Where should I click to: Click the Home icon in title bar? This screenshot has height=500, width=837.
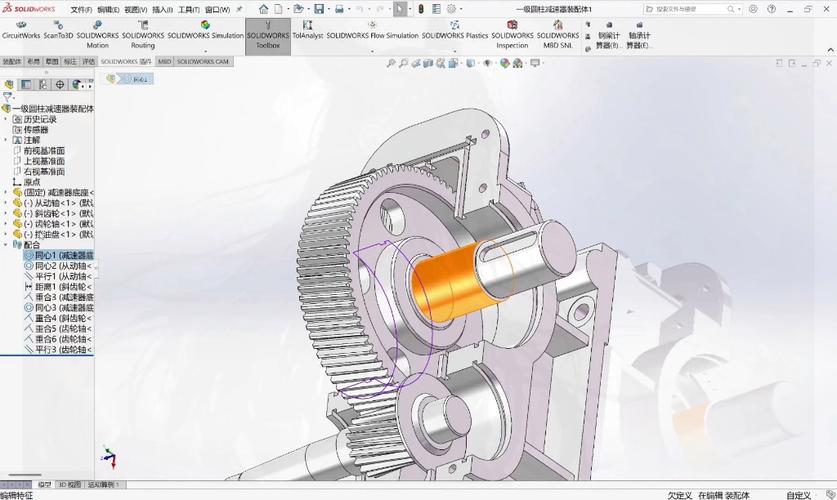coord(264,9)
